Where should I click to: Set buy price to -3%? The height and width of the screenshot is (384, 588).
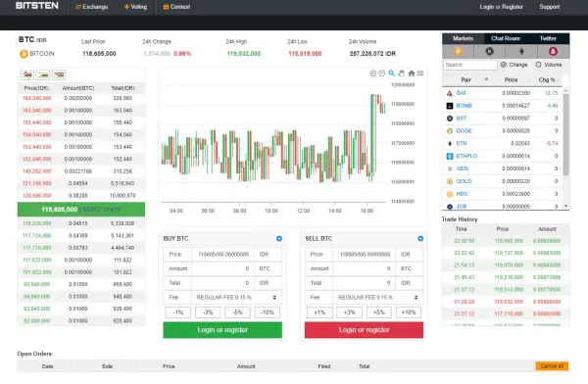pyautogui.click(x=208, y=312)
